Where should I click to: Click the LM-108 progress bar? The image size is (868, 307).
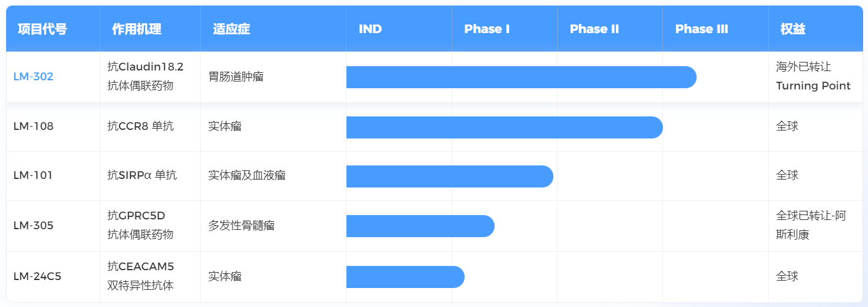(504, 127)
